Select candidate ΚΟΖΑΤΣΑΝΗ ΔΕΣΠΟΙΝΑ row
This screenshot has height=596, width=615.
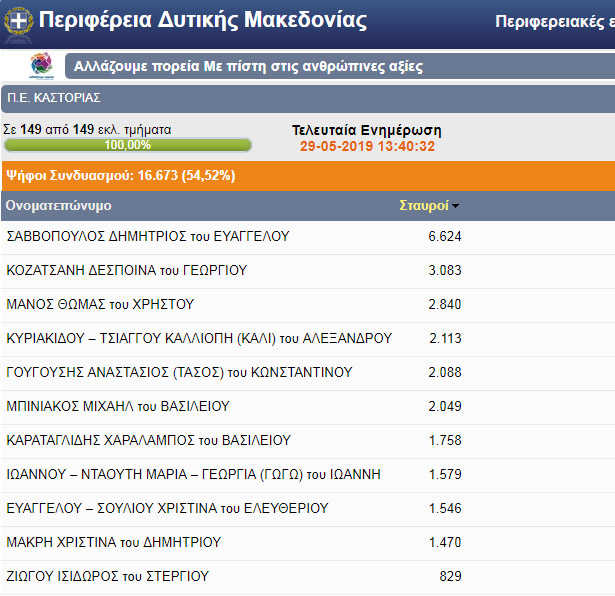coord(127,270)
